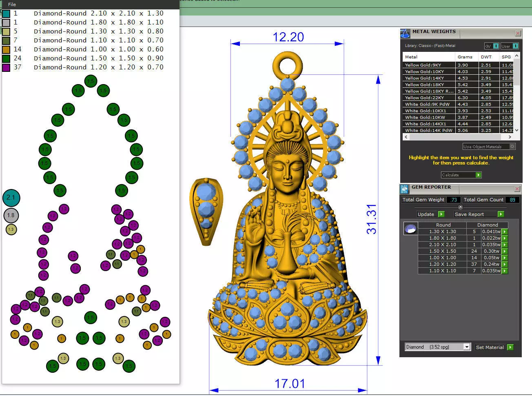Click green arrow beside Calculate

479,175
